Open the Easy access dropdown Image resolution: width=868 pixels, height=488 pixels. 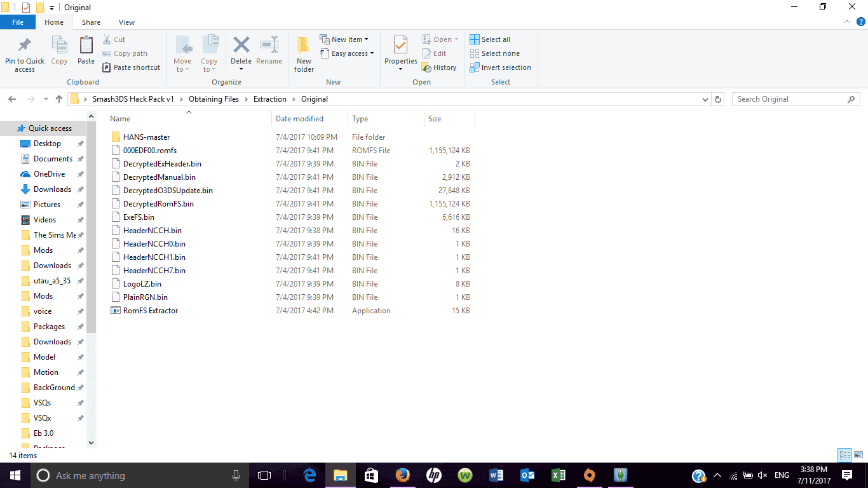click(x=346, y=53)
